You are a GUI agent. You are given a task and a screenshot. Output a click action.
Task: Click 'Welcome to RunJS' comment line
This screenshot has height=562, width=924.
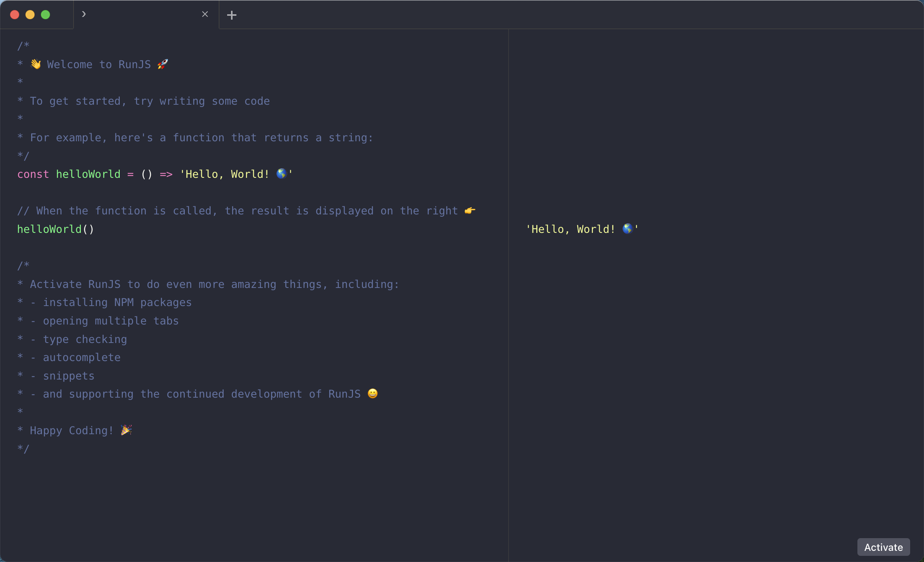point(93,64)
